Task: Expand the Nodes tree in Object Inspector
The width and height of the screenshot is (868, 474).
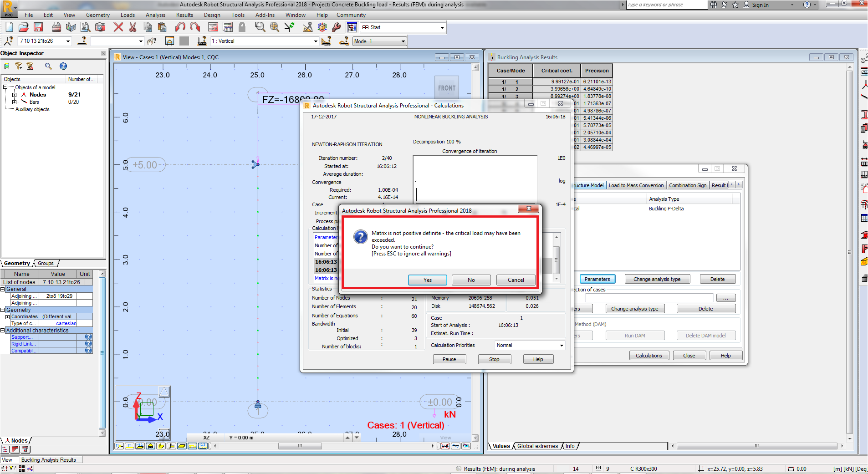Action: (15, 95)
